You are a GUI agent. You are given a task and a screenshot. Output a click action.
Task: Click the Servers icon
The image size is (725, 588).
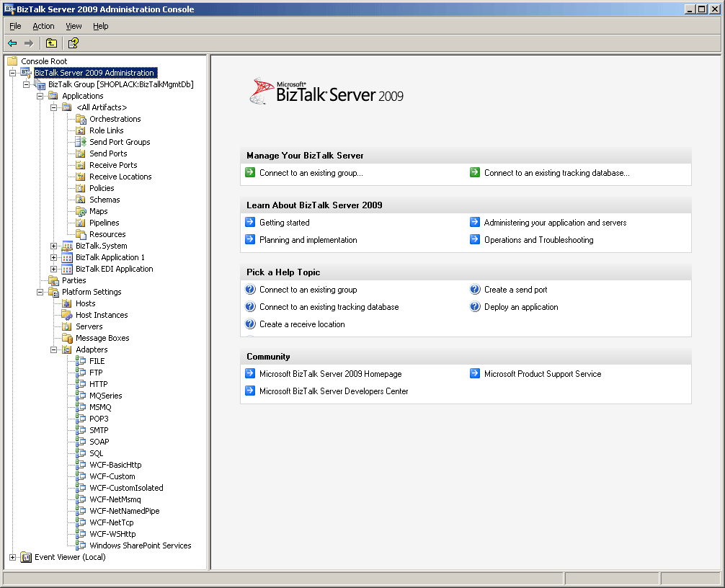pyautogui.click(x=67, y=327)
